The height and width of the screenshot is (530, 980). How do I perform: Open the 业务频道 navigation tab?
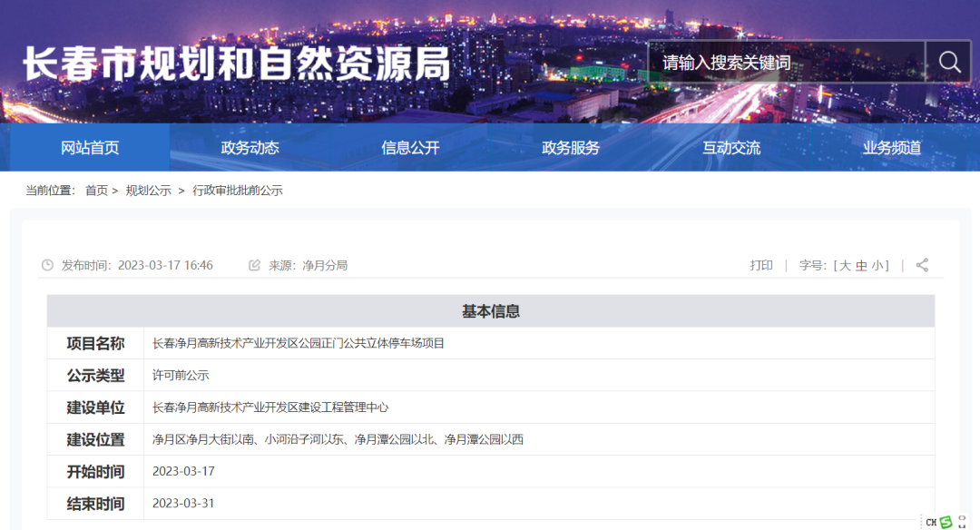pos(892,148)
